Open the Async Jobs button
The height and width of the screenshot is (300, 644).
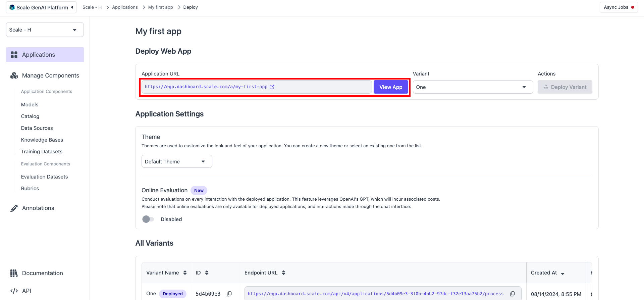pyautogui.click(x=619, y=7)
